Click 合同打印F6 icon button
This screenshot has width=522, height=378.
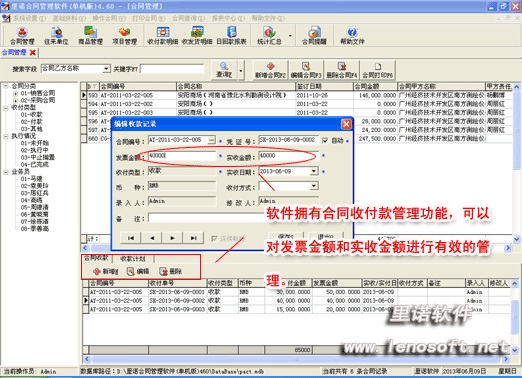pos(377,70)
